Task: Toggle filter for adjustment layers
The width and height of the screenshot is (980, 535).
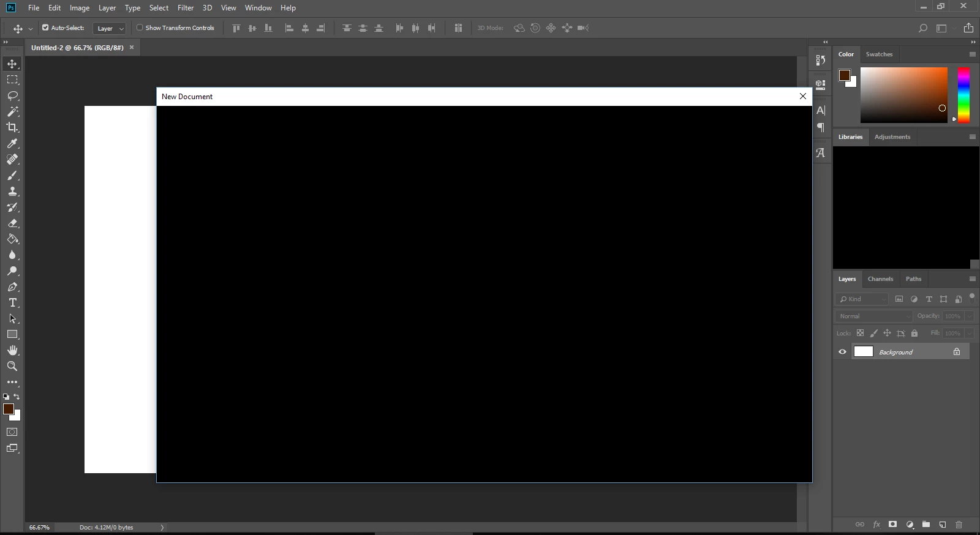Action: coord(914,299)
